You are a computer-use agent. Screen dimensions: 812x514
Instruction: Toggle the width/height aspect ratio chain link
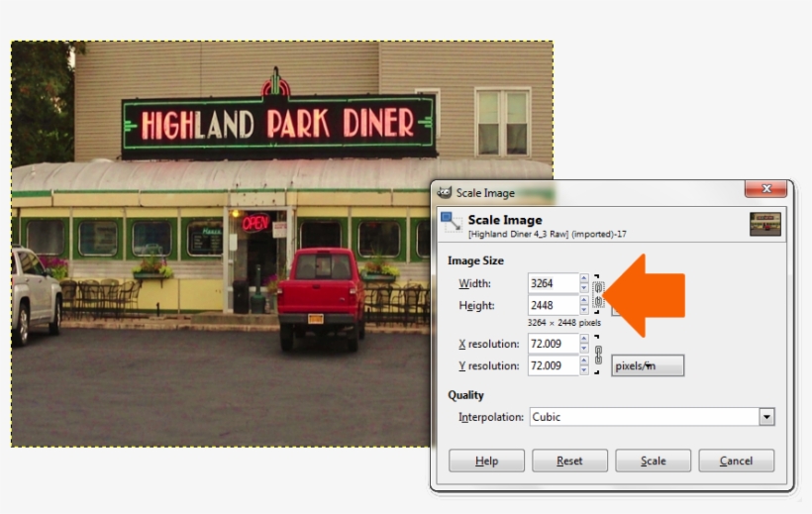(598, 294)
